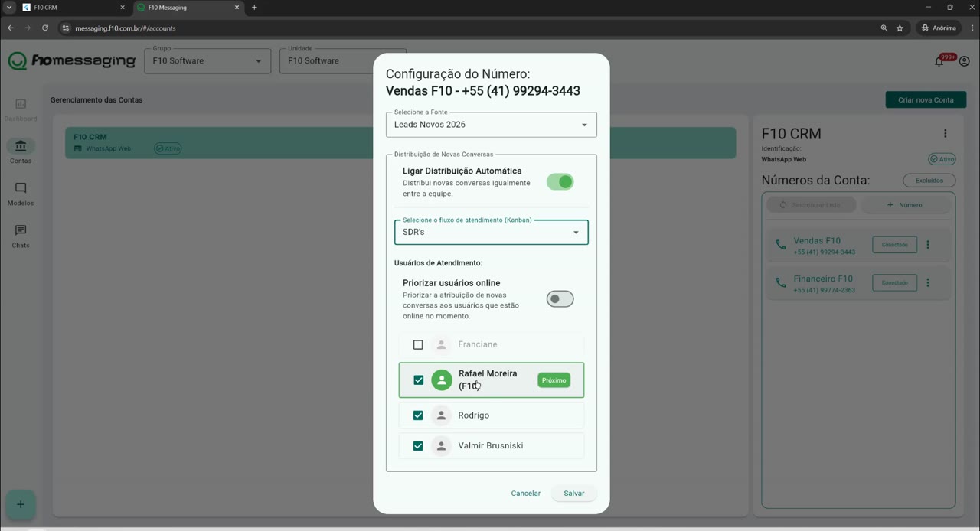Click the green plus floating button
980x531 pixels.
[x=21, y=504]
